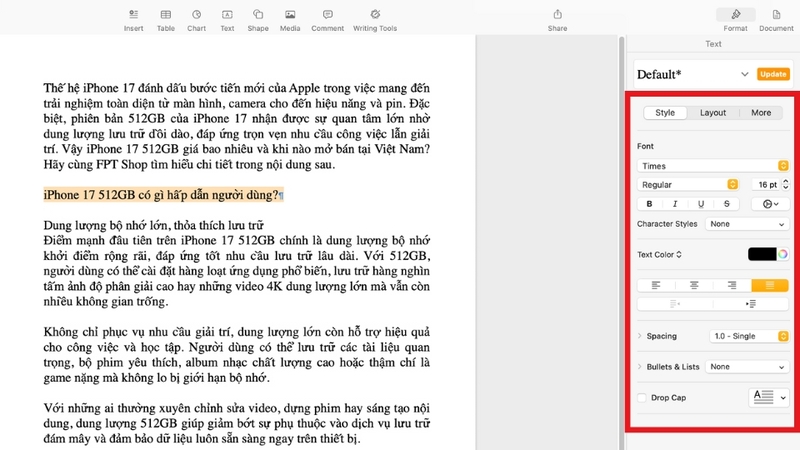Viewport: 800px width, 450px height.
Task: Expand the Bullets & Lists section
Action: tap(640, 367)
